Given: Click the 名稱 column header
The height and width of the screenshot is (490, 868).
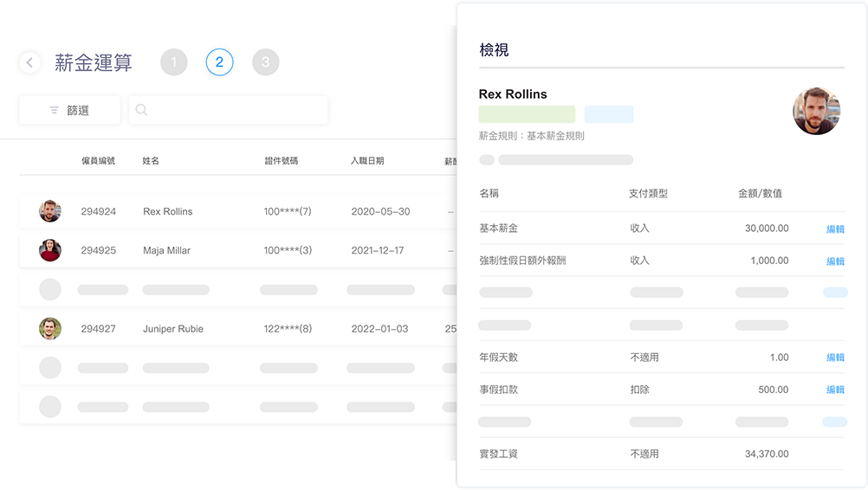Looking at the screenshot, I should (x=489, y=194).
